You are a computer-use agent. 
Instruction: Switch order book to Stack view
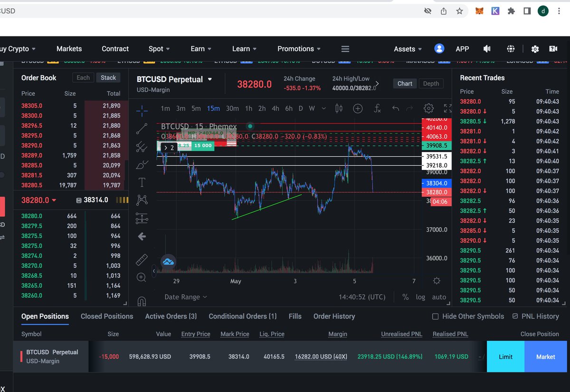(108, 77)
